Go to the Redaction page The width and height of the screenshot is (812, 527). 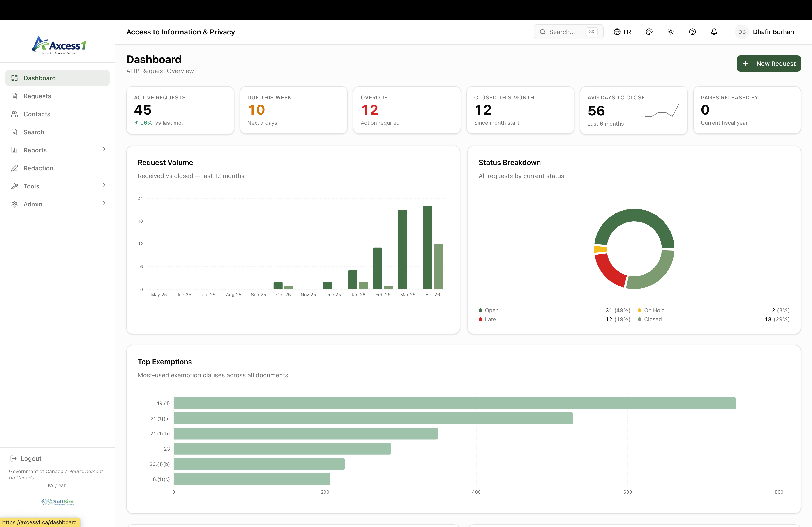point(38,168)
